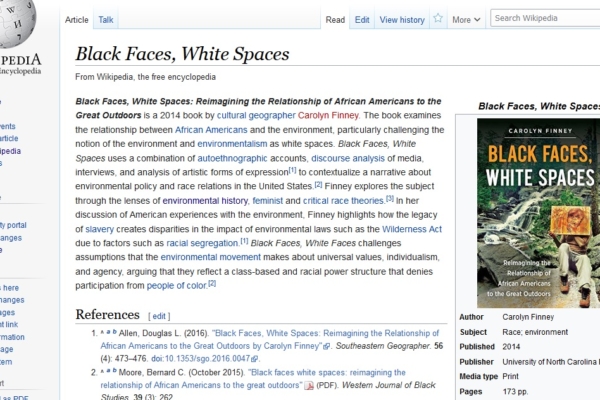Click the Wikipedia globe logo
The image size is (600, 400).
[x=17, y=25]
